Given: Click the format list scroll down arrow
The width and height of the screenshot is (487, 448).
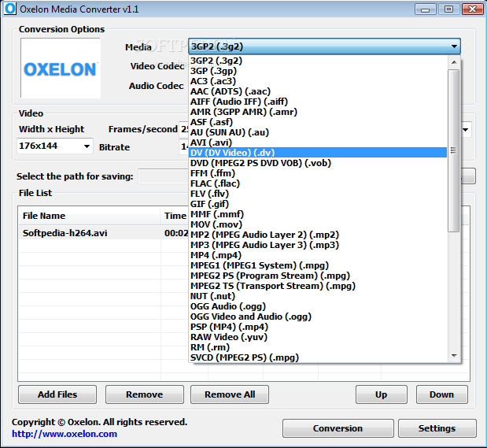Looking at the screenshot, I should coord(454,356).
